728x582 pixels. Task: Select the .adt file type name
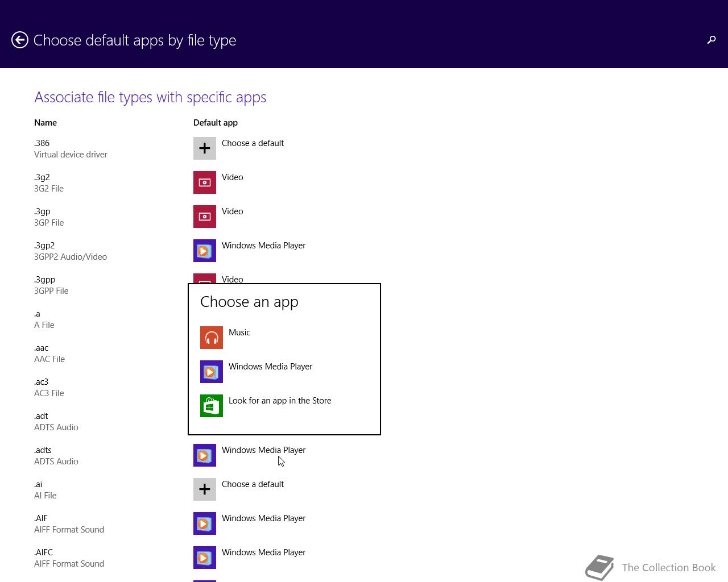(41, 416)
